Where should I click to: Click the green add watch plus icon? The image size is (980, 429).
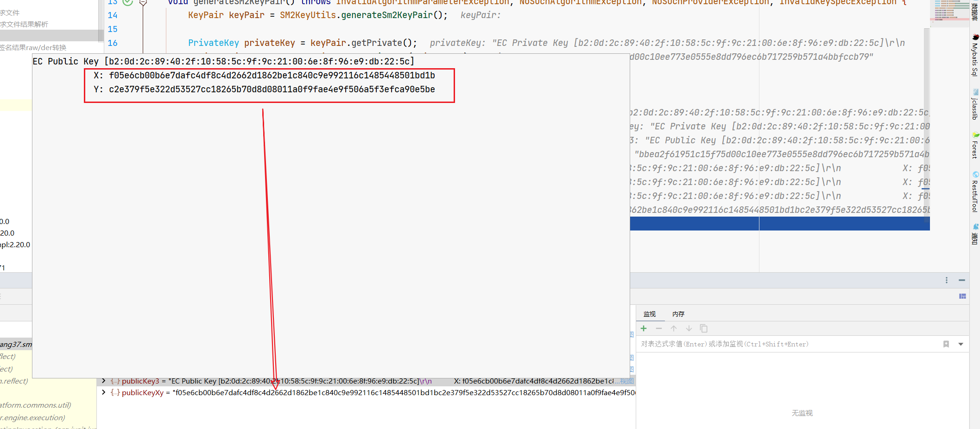[x=644, y=328]
